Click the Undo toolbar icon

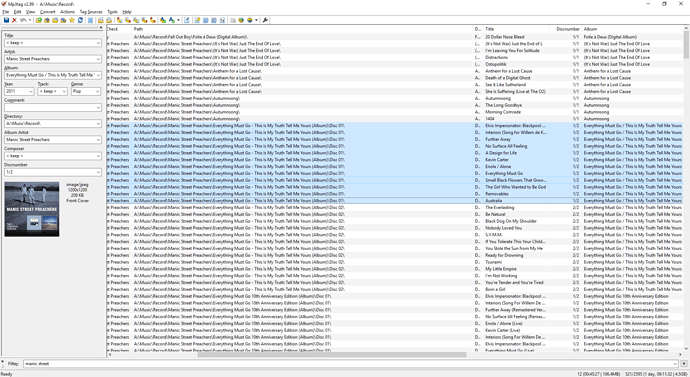tap(23, 20)
